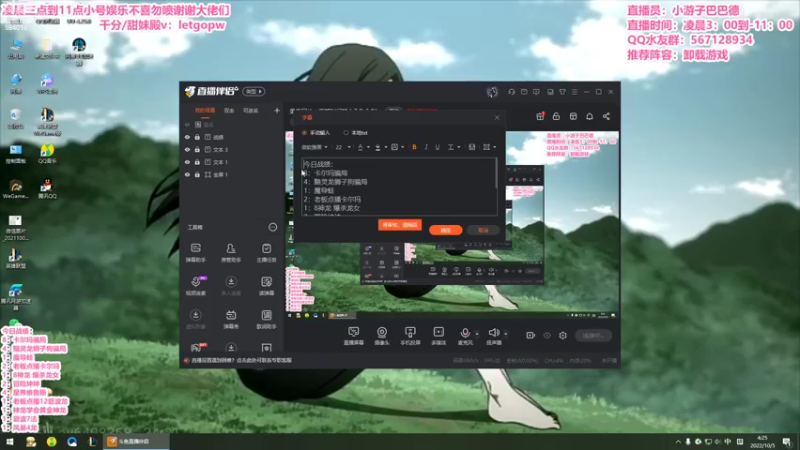Click the 直播设置遇到困难 help link

click(241, 360)
